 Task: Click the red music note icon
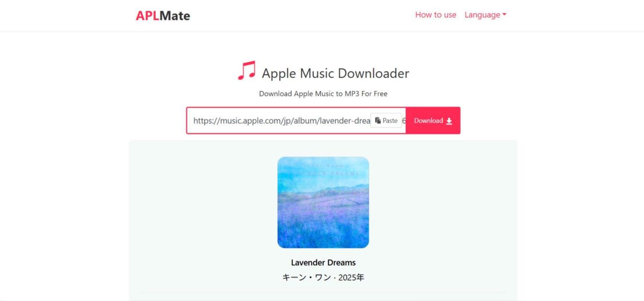247,70
